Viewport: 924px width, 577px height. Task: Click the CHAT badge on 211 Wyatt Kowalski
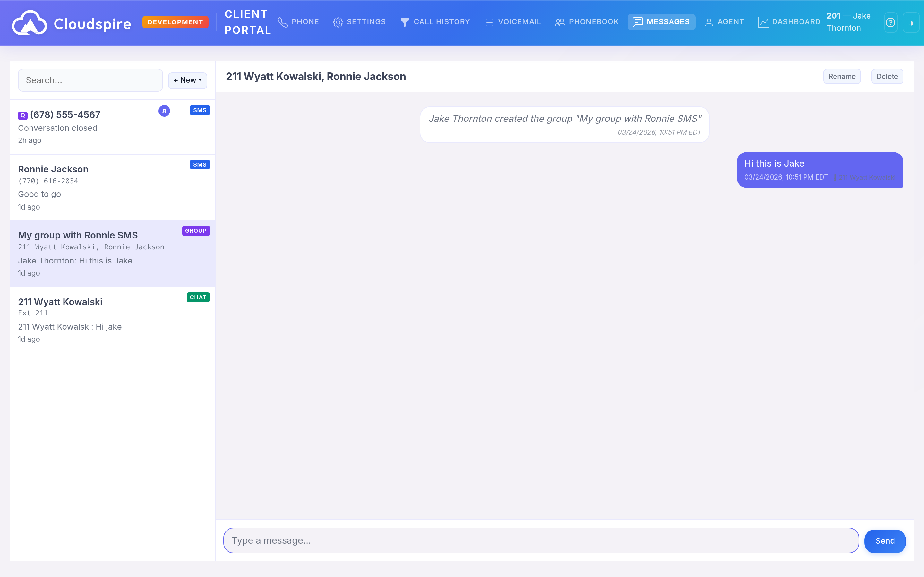[197, 297]
